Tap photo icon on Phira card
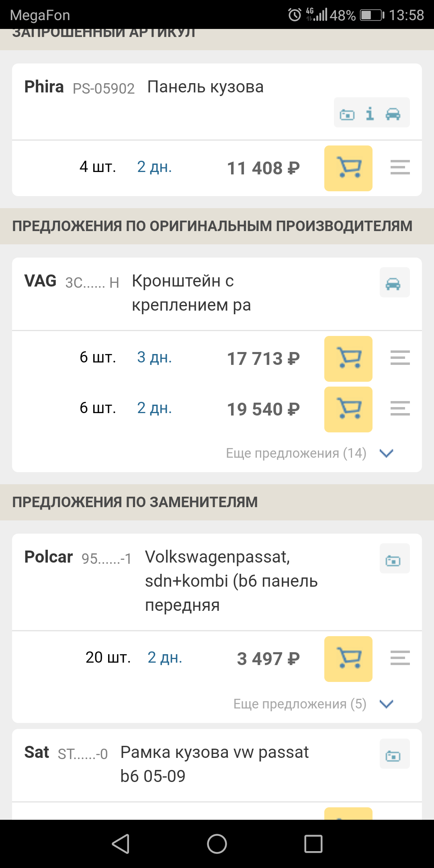 click(347, 115)
